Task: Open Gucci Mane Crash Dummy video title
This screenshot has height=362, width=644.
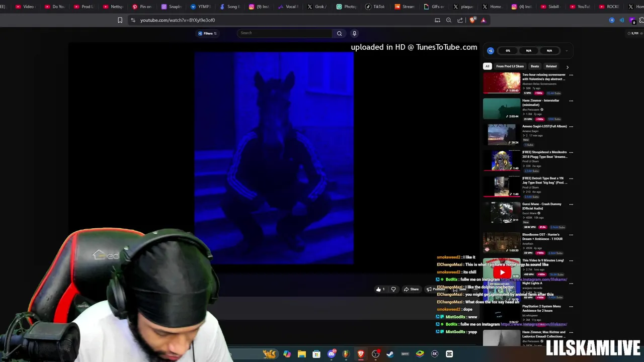Action: (x=541, y=206)
